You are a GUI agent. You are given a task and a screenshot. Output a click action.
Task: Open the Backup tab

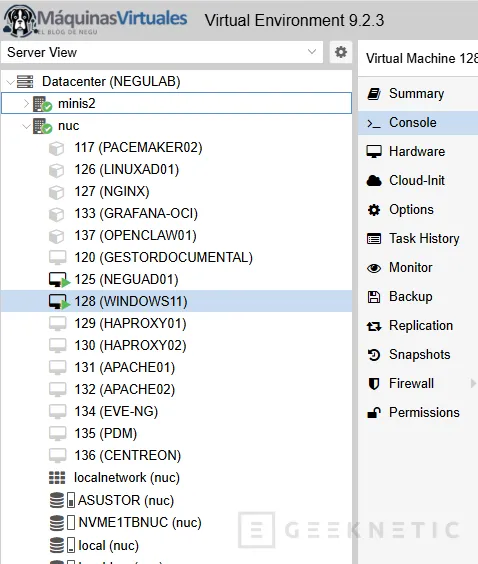(418, 297)
